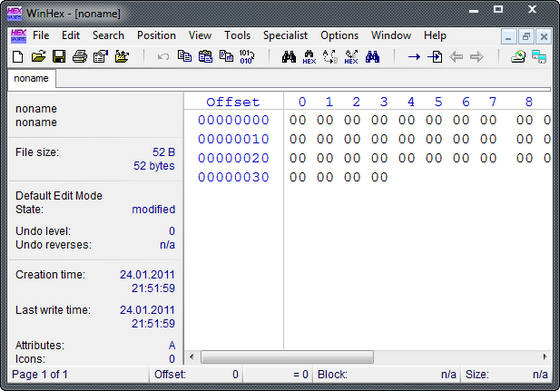This screenshot has height=391, width=560.
Task: Click the Find Hex Values icon
Action: pyautogui.click(x=309, y=57)
